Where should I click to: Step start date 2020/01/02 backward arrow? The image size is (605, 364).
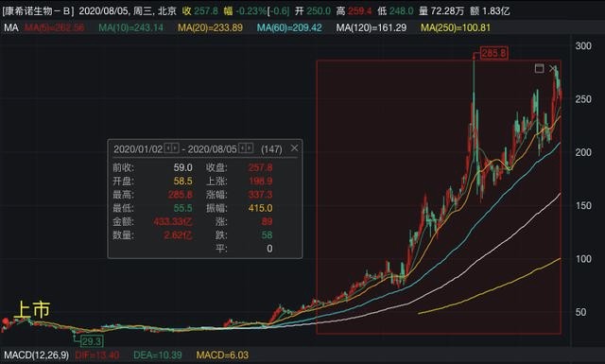pos(168,147)
